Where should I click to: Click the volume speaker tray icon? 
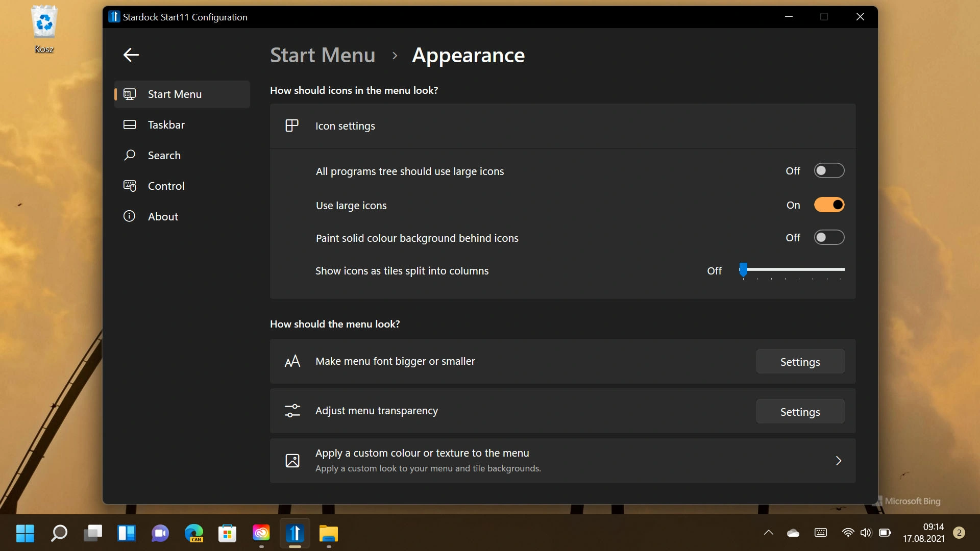(x=866, y=533)
